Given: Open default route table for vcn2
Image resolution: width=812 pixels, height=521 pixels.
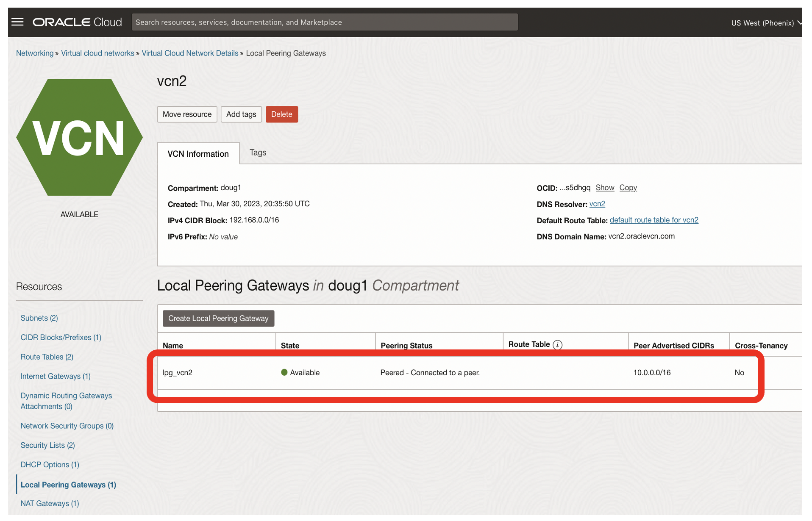Looking at the screenshot, I should [x=654, y=220].
